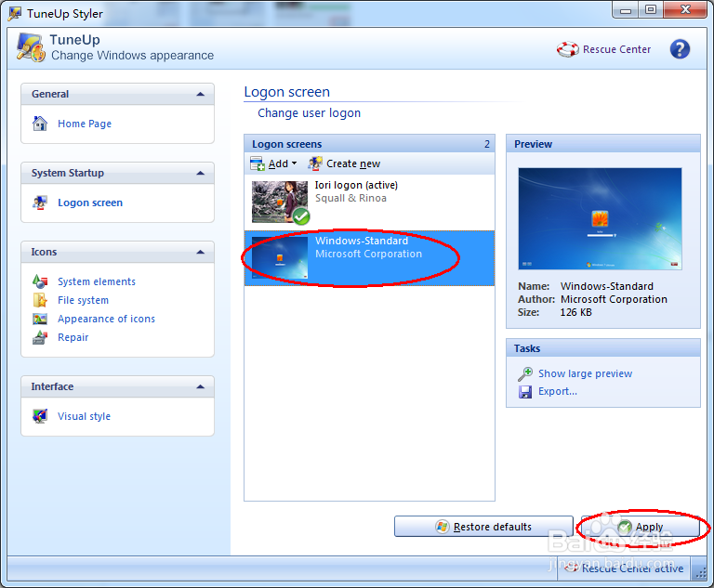Click Create new logon screen

click(x=344, y=163)
